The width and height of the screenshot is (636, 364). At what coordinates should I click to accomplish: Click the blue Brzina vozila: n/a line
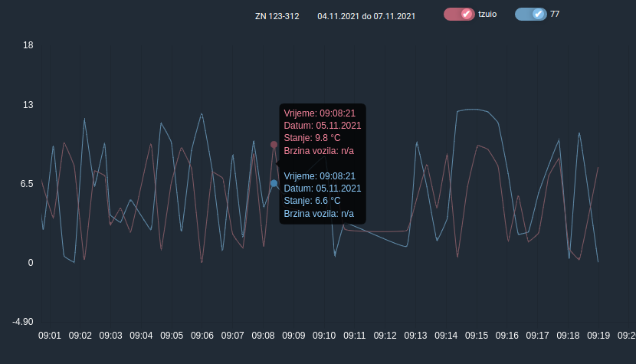click(x=319, y=214)
